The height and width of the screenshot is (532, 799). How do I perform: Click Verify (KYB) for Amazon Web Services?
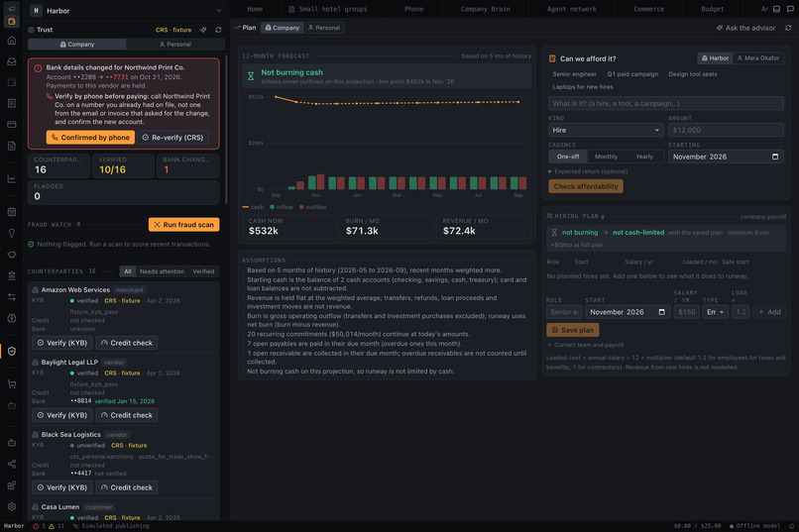(x=62, y=343)
